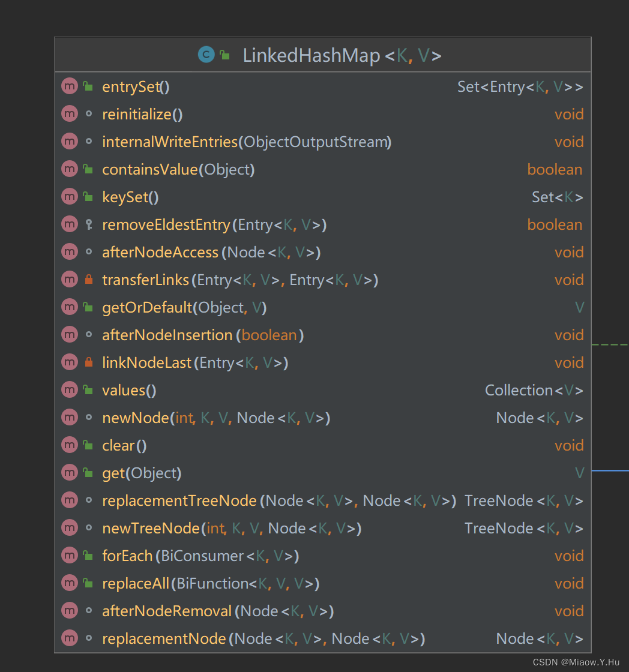Click the public lock icon next to the class name
The height and width of the screenshot is (672, 629).
coord(224,55)
